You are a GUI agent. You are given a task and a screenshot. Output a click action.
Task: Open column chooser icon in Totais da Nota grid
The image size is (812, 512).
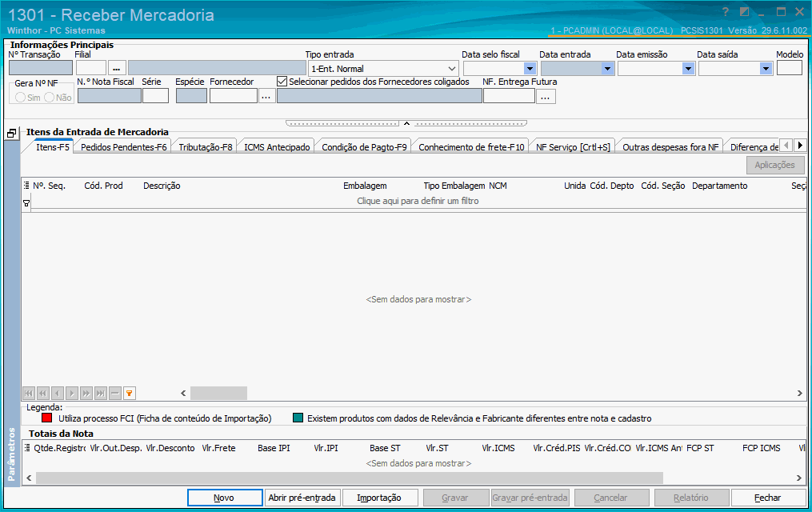tap(26, 448)
